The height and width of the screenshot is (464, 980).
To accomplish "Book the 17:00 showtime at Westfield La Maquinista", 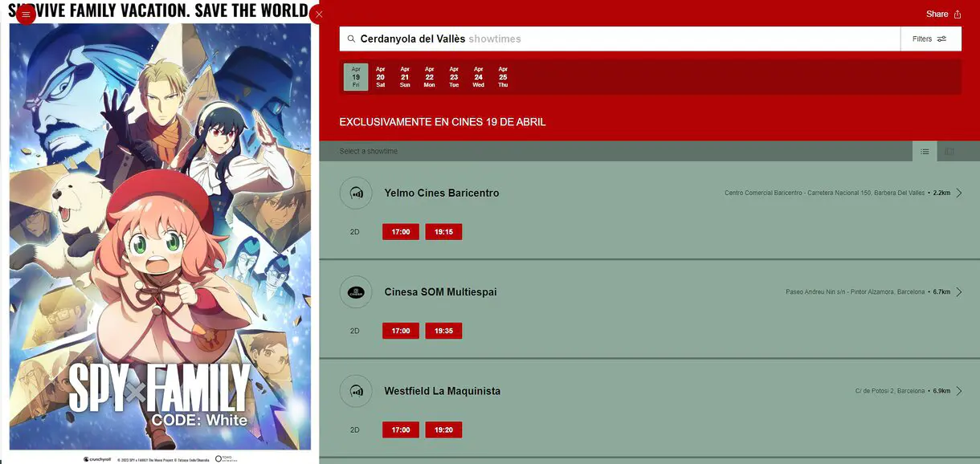I will pos(401,429).
